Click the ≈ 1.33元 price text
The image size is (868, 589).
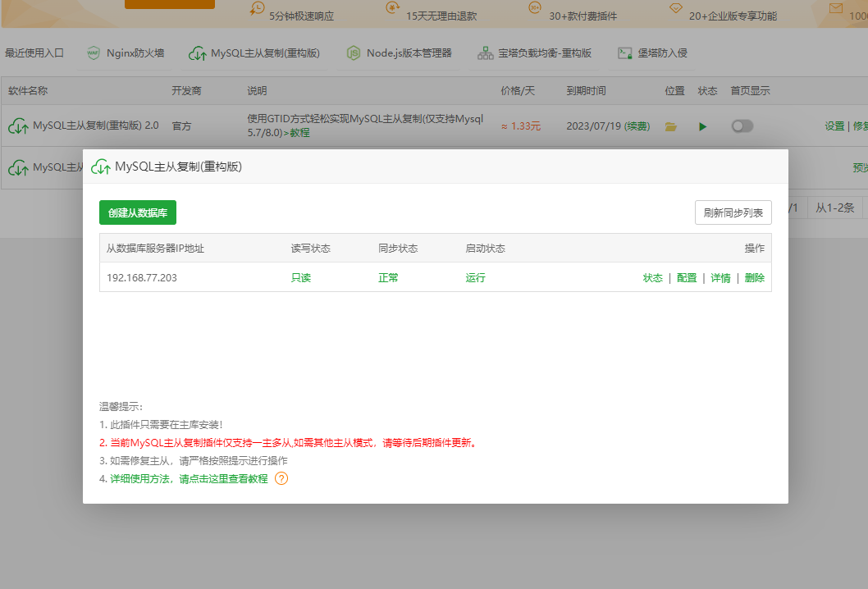pos(521,126)
